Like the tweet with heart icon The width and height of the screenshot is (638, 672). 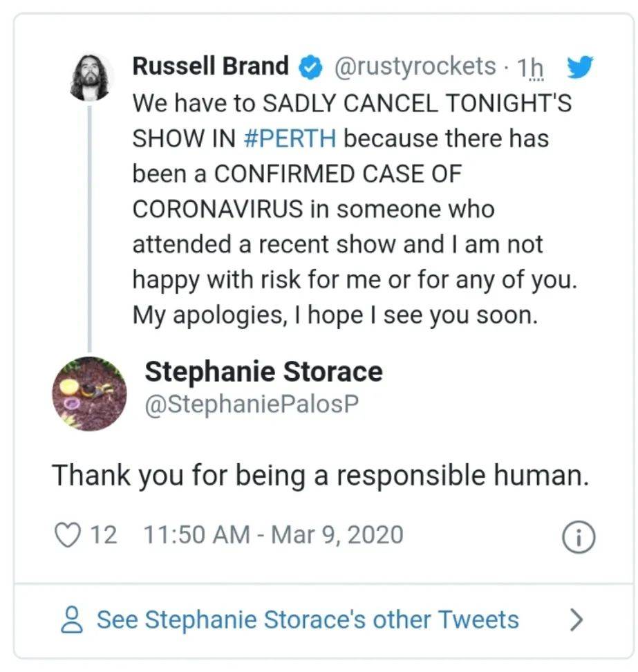click(x=68, y=535)
